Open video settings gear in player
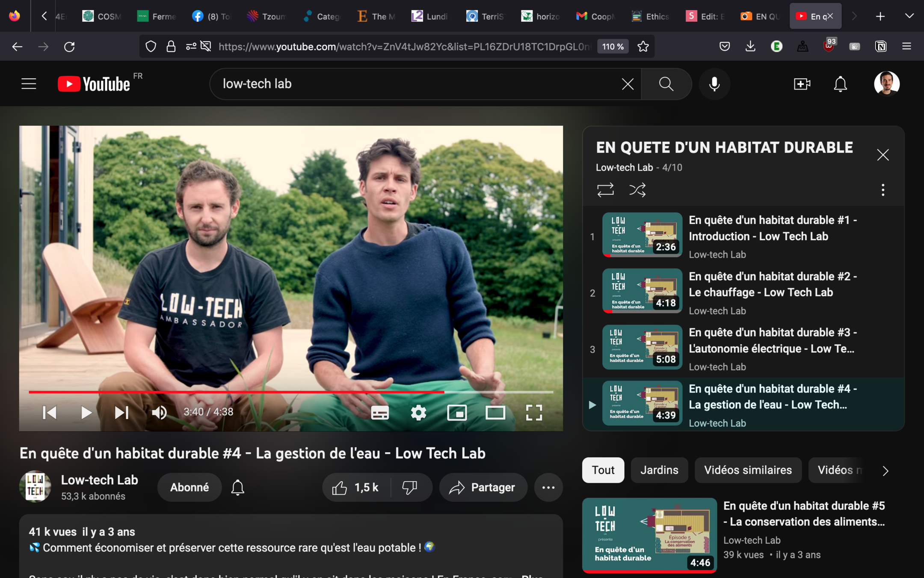Viewport: 924px width, 578px height. [x=418, y=412]
